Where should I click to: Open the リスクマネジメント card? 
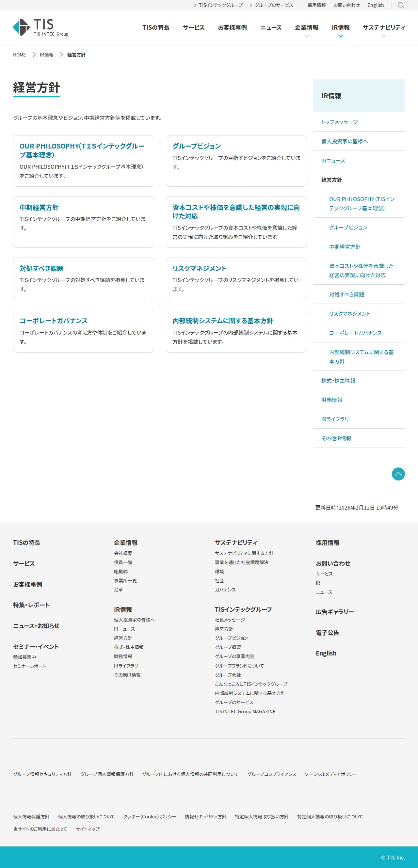(236, 279)
